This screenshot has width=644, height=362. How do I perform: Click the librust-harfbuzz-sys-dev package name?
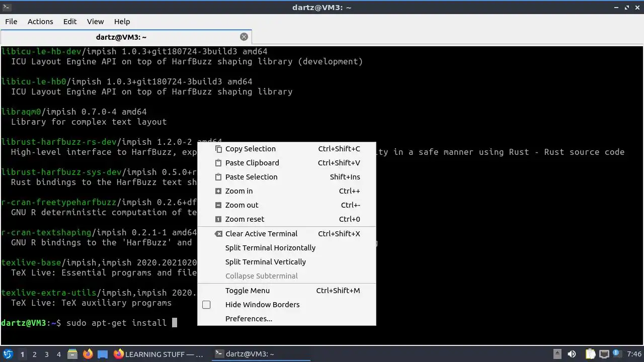[61, 172]
